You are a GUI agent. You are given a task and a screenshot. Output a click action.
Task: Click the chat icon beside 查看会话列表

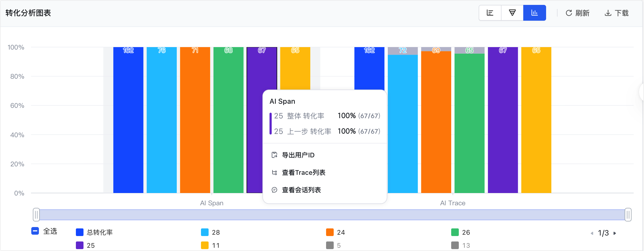click(x=274, y=190)
